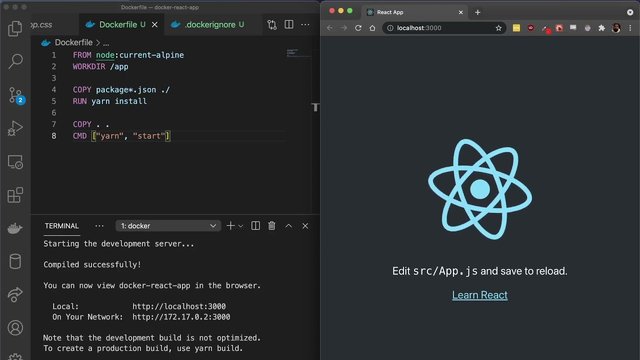Click line 4 'COPY package*.json ./'
The image size is (640, 360).
pos(121,90)
